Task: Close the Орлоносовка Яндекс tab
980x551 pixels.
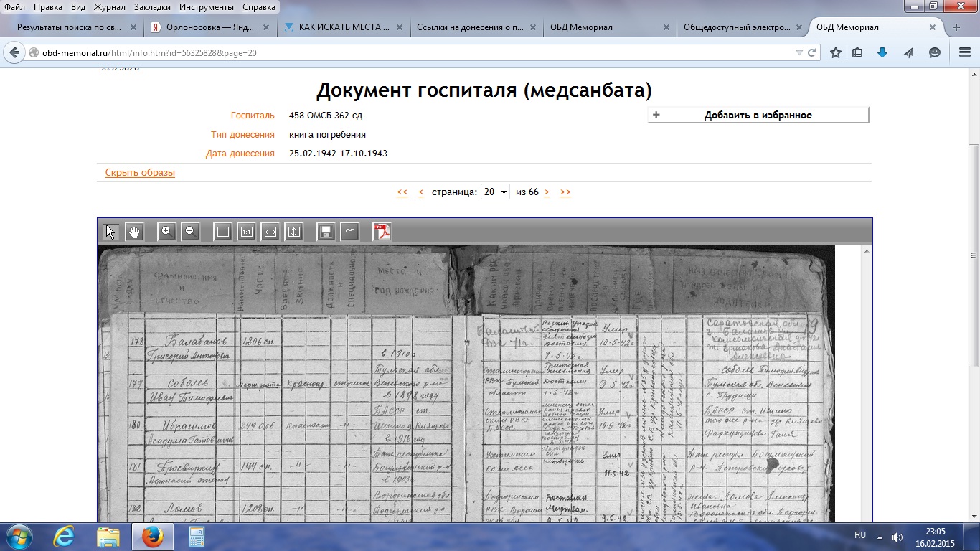Action: 265,27
